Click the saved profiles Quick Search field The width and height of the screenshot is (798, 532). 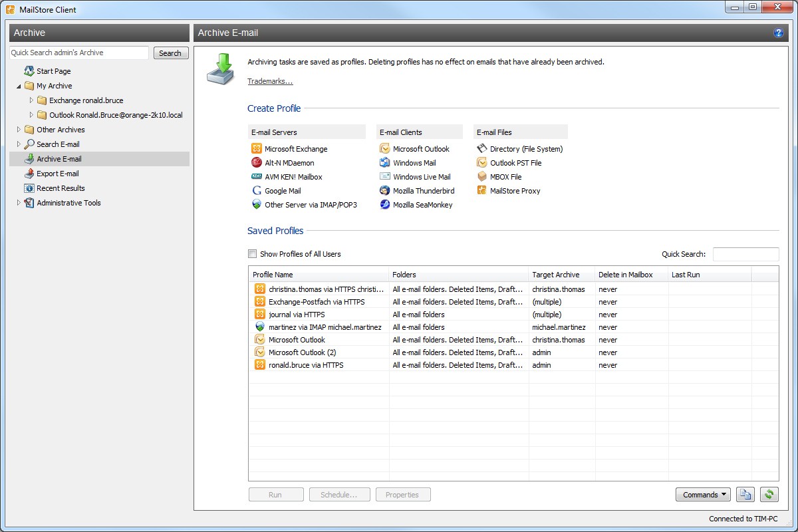(x=745, y=254)
